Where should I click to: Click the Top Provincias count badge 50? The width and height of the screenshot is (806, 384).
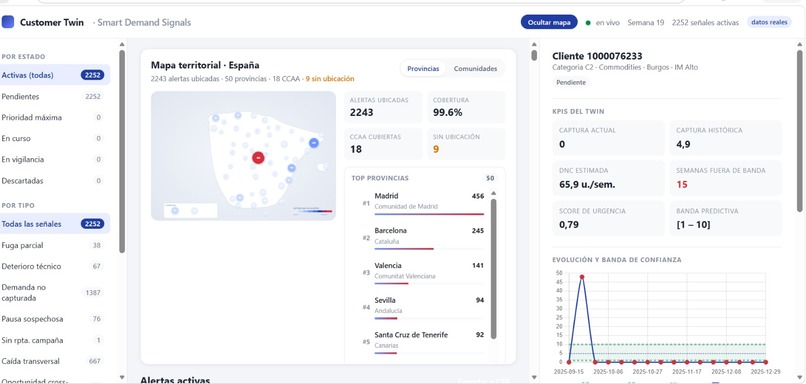[x=490, y=178]
